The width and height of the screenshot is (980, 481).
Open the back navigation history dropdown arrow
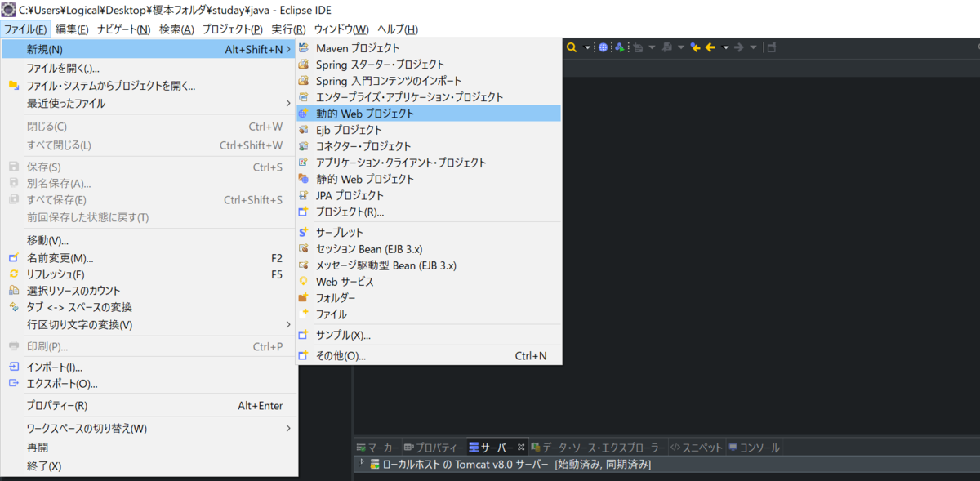(725, 47)
